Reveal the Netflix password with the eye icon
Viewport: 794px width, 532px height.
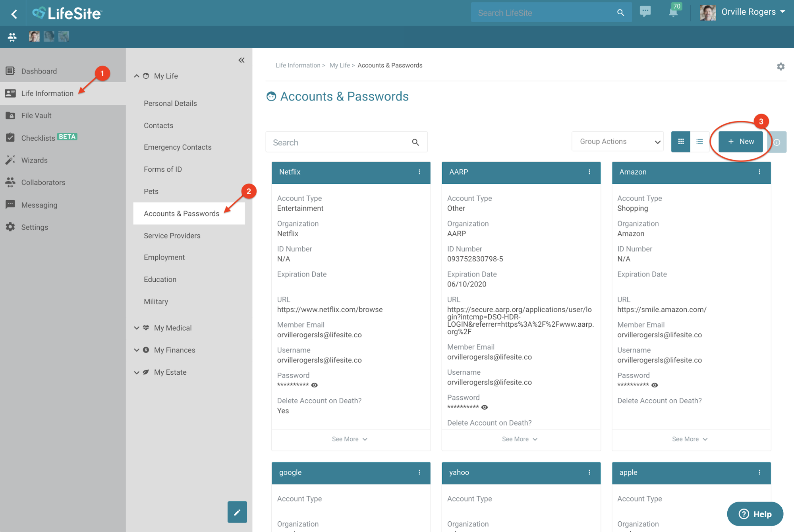pyautogui.click(x=314, y=385)
